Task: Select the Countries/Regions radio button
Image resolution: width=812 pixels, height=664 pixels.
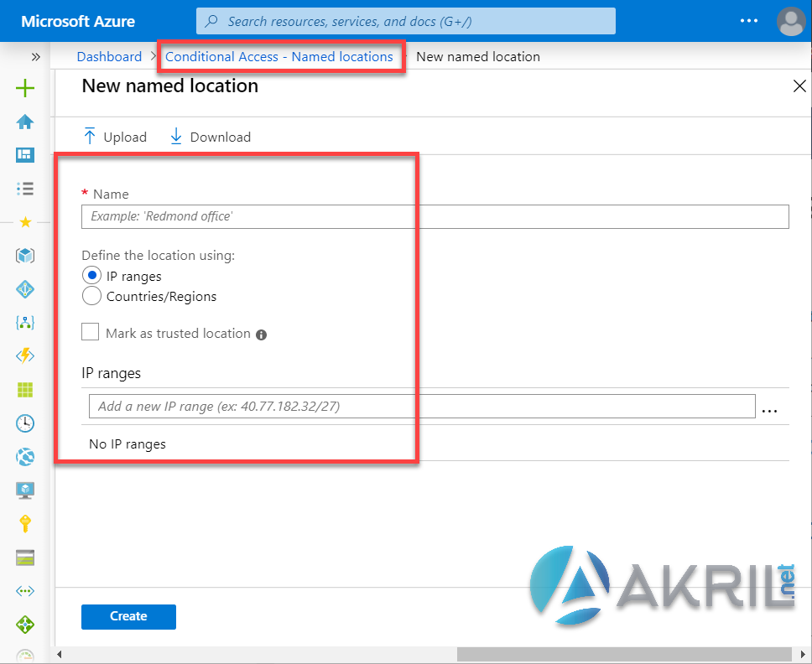Action: click(91, 296)
